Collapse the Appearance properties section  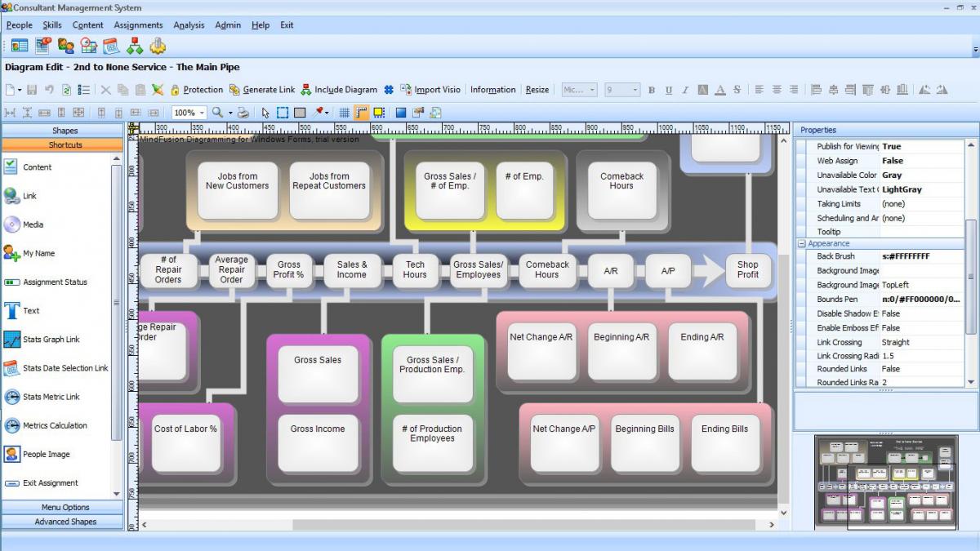pyautogui.click(x=802, y=243)
